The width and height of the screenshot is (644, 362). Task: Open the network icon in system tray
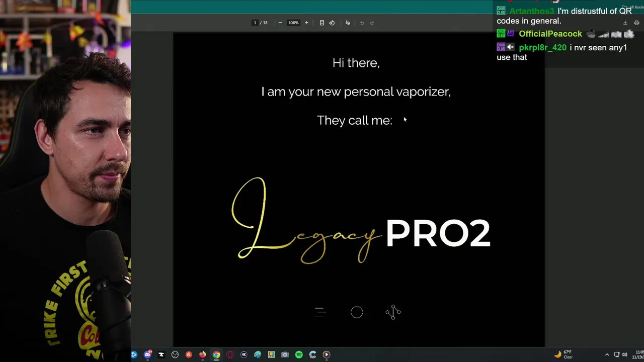click(617, 354)
